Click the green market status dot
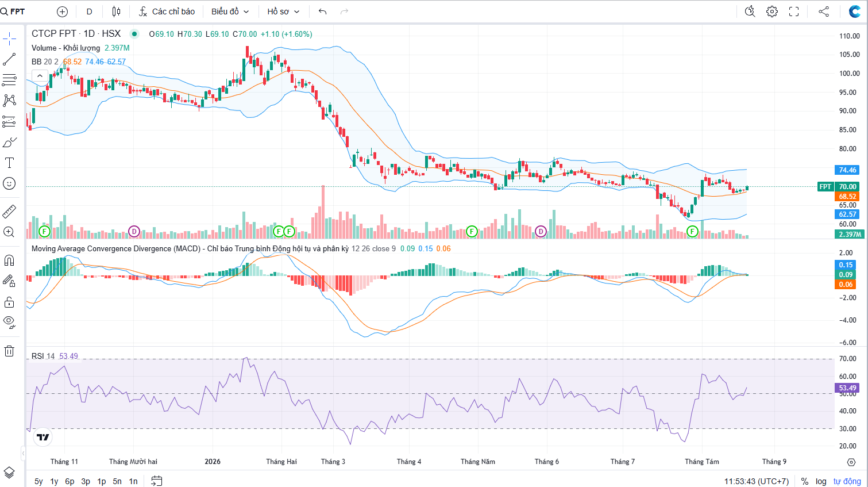Image resolution: width=868 pixels, height=487 pixels. (134, 34)
